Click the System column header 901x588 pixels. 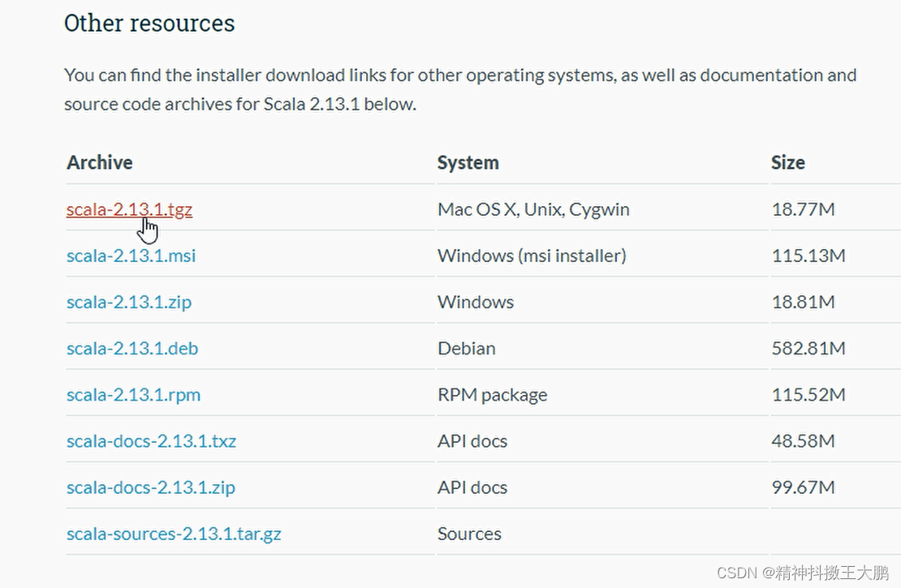pyautogui.click(x=468, y=162)
